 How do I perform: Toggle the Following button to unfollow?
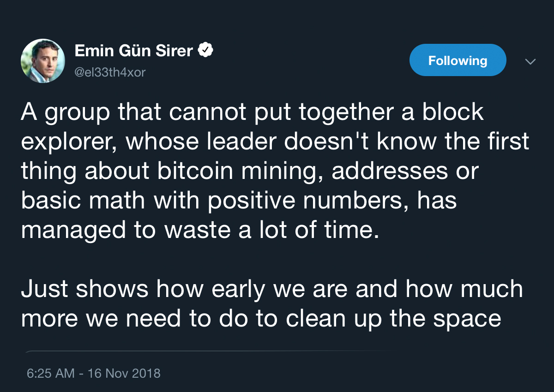click(458, 60)
